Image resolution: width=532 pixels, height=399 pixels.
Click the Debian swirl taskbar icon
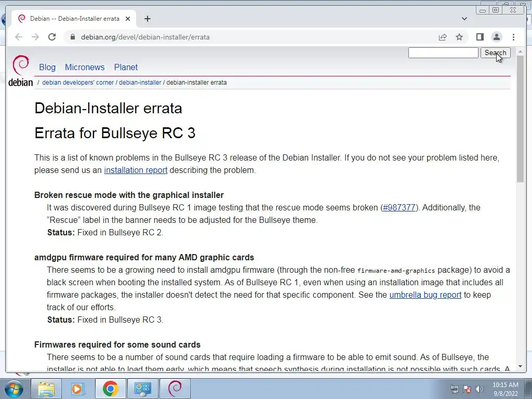click(x=175, y=389)
